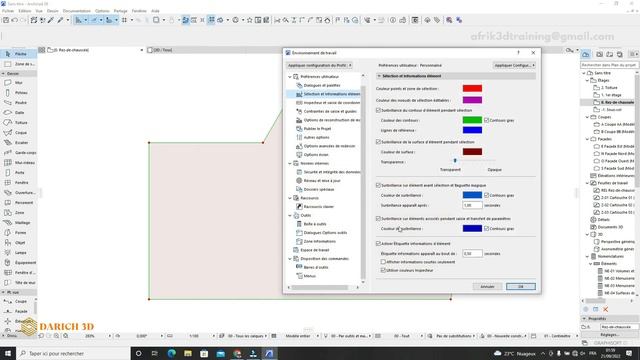The image size is (640, 360).
Task: Select the Porte door tool
Action: click(18, 173)
